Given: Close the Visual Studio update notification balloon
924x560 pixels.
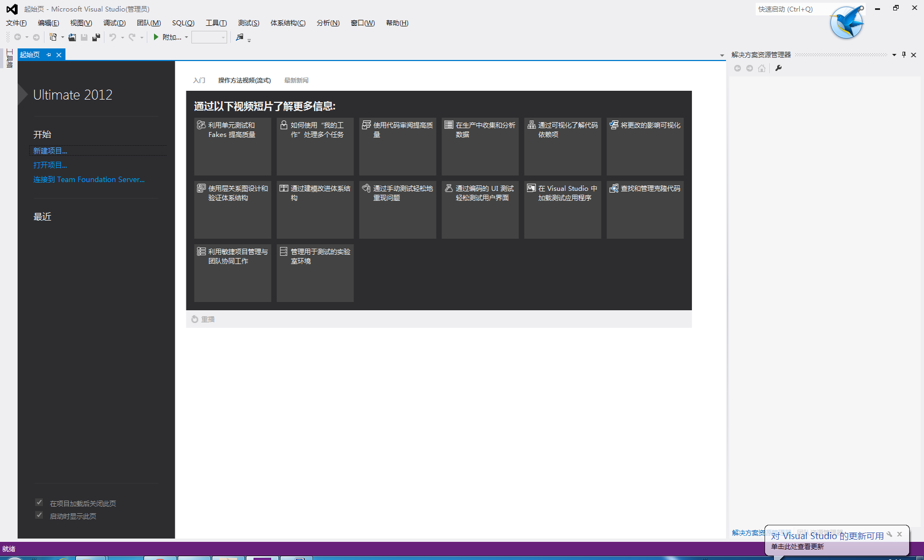Looking at the screenshot, I should point(900,534).
